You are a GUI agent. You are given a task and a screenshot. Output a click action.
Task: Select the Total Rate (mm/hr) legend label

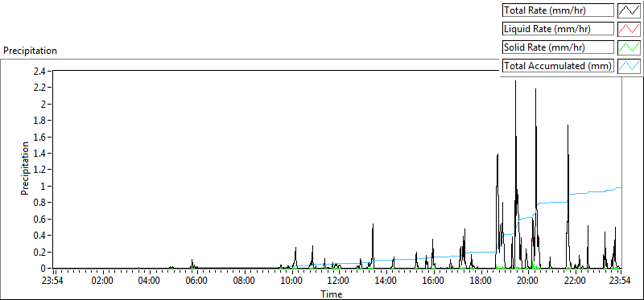pos(558,10)
